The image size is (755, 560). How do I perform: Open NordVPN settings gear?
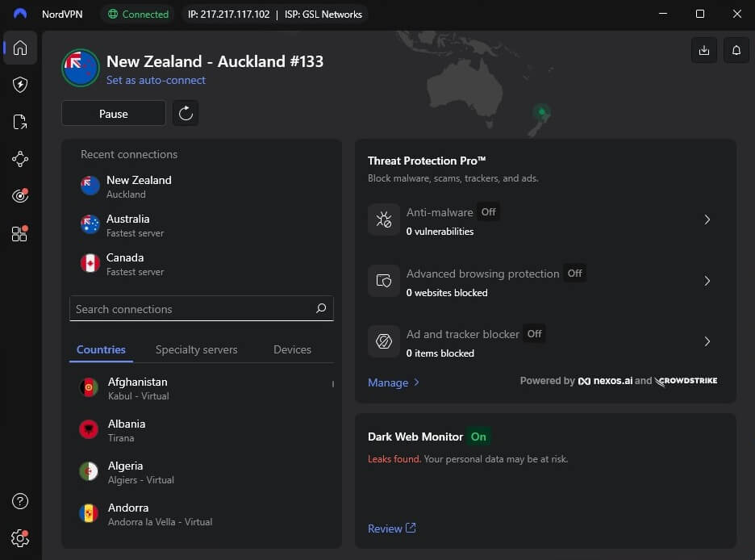(x=20, y=538)
